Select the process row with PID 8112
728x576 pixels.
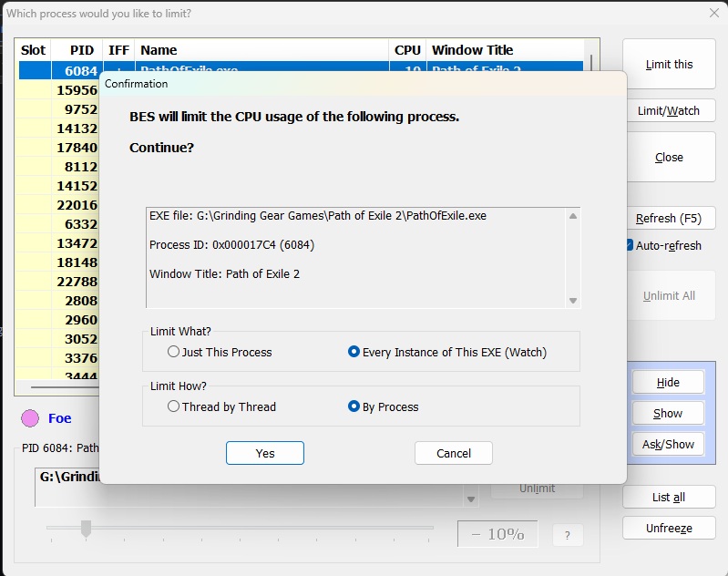click(x=58, y=166)
